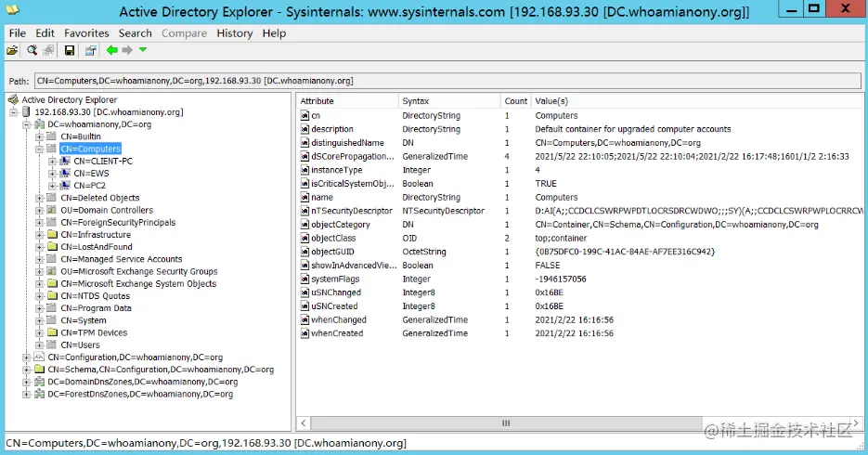Expand the OU=Domain Controllers node
The image size is (868, 455).
[39, 211]
